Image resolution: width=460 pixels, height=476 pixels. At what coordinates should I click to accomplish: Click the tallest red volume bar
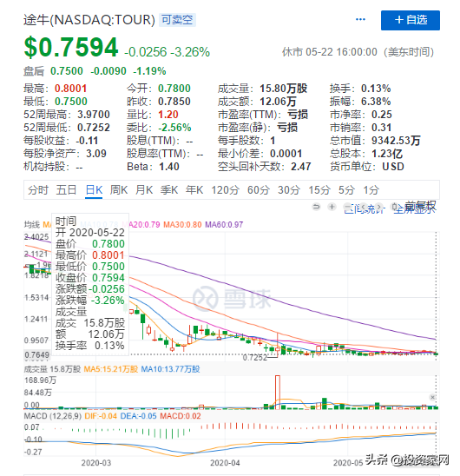[278, 393]
